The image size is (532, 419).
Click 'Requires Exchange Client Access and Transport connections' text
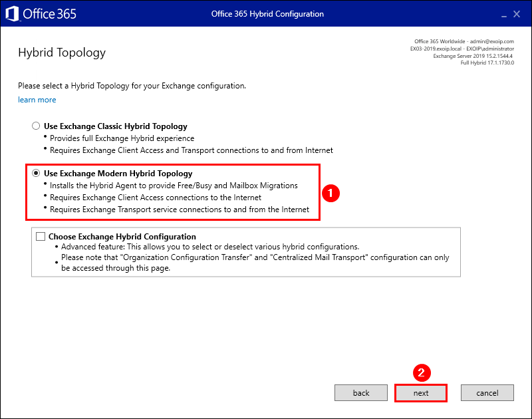(192, 150)
